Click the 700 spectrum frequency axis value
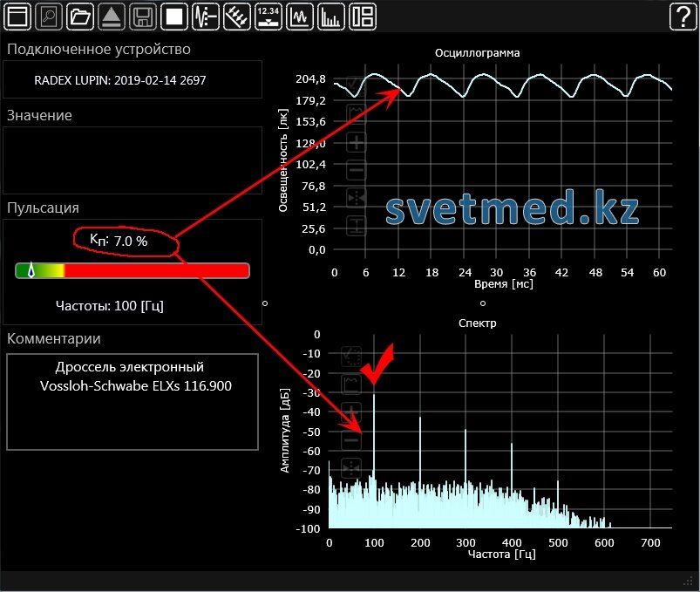The width and height of the screenshot is (700, 592). (650, 543)
